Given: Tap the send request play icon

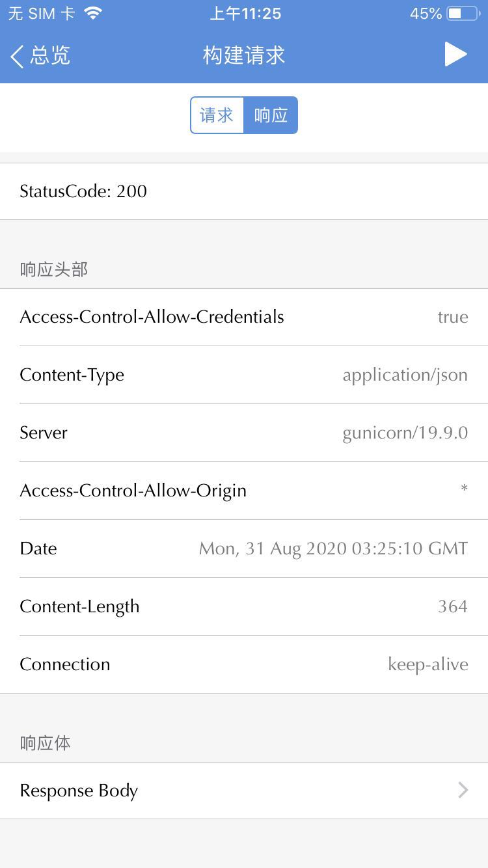Looking at the screenshot, I should pos(455,55).
